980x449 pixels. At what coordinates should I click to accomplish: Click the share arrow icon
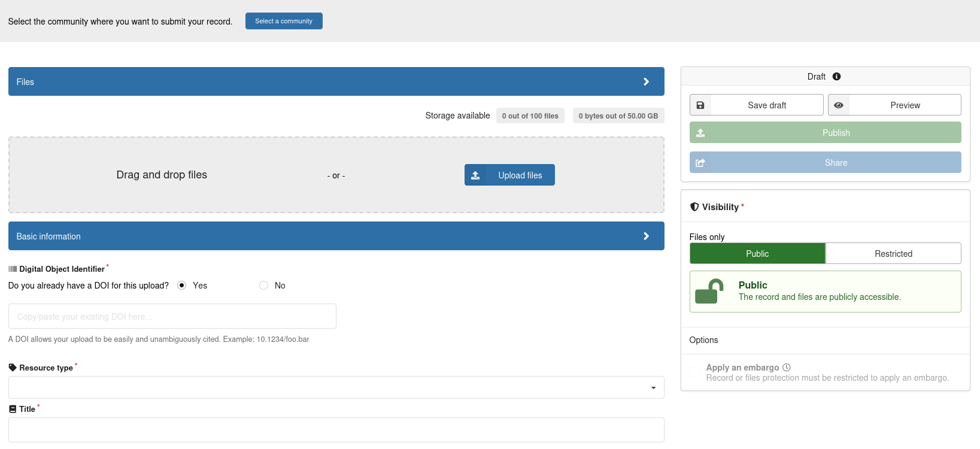[700, 163]
